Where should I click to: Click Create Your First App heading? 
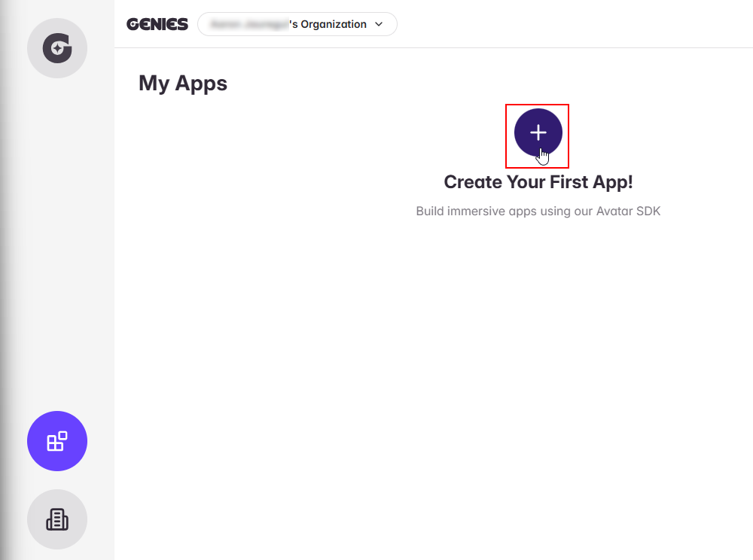tap(538, 181)
